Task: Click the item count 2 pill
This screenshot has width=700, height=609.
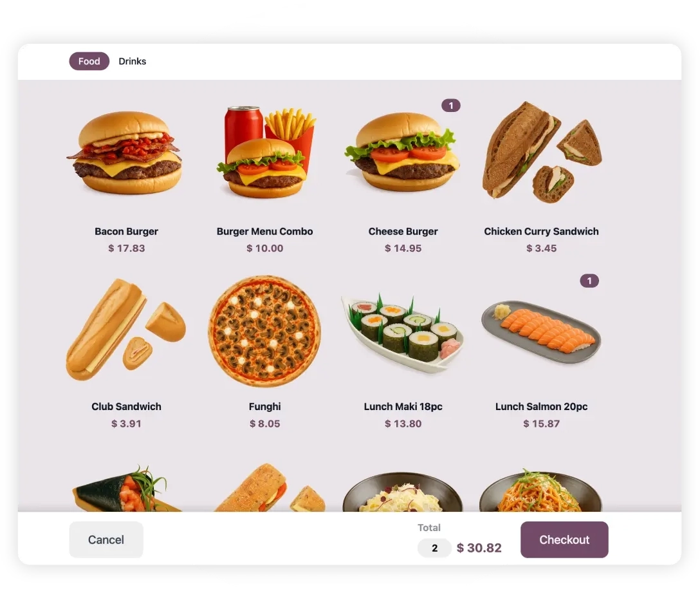Action: pos(434,548)
